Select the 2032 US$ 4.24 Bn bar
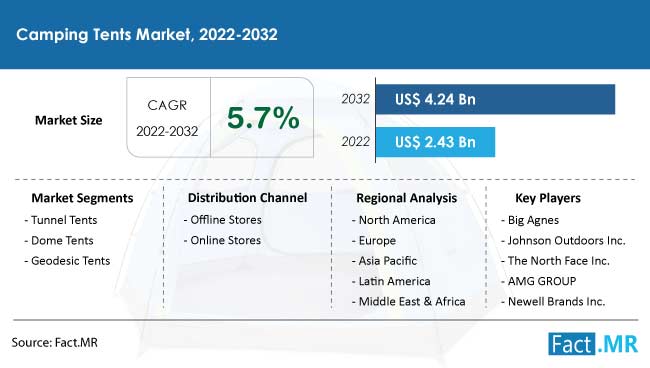The image size is (650, 368). click(x=495, y=99)
